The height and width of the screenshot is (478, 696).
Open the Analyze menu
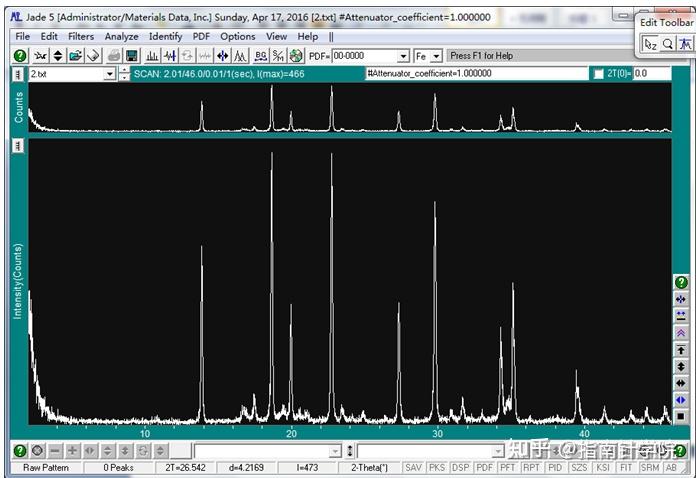point(121,36)
